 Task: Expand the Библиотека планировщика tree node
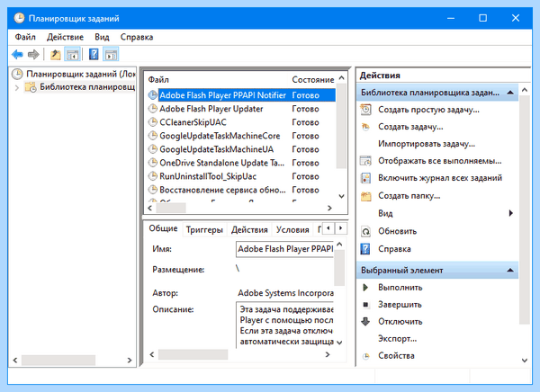coord(17,88)
